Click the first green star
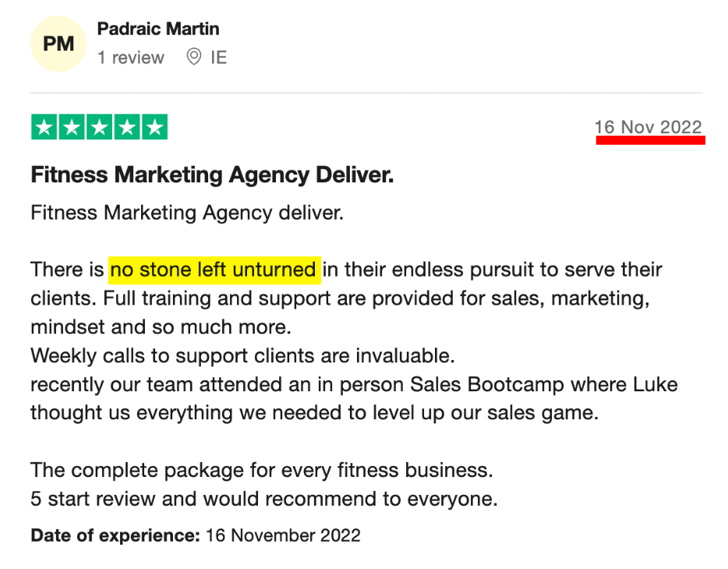This screenshot has width=728, height=569. (x=44, y=127)
